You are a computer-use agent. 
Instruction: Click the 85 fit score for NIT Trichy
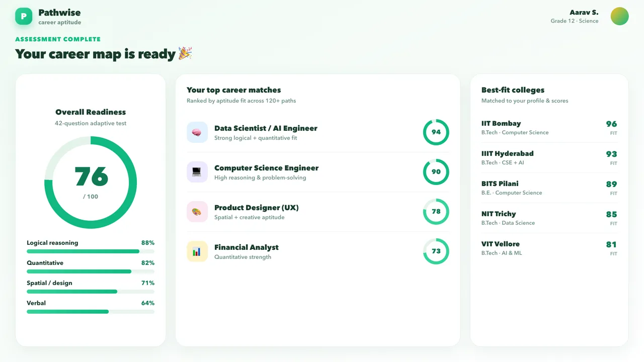pyautogui.click(x=611, y=215)
